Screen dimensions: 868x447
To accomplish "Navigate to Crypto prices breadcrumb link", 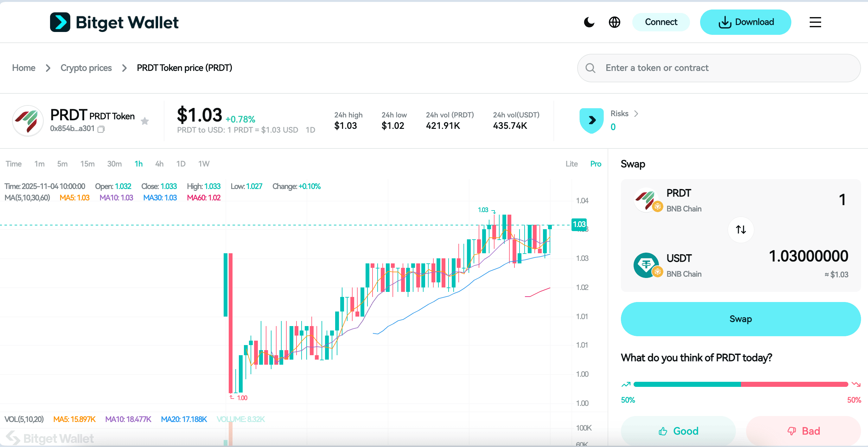I will 86,68.
